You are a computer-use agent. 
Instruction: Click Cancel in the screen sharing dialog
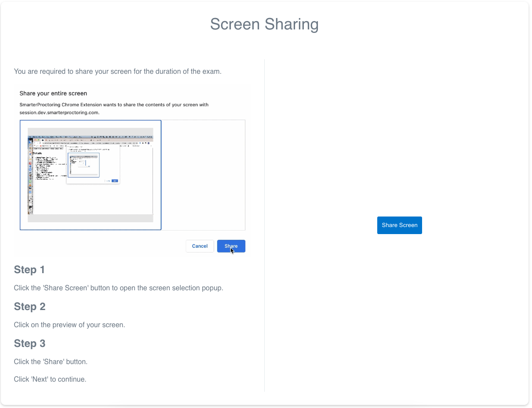click(x=200, y=246)
